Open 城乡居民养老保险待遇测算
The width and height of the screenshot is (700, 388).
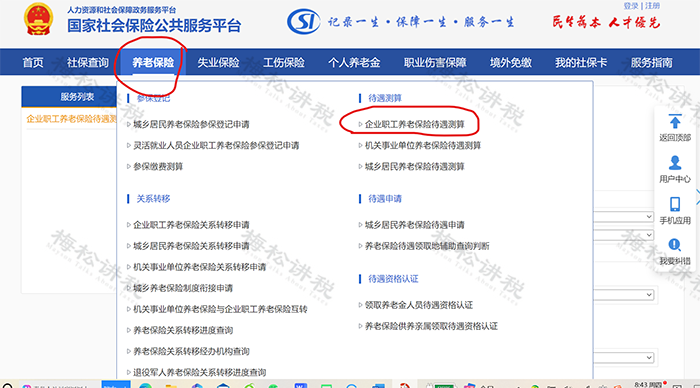pyautogui.click(x=415, y=167)
